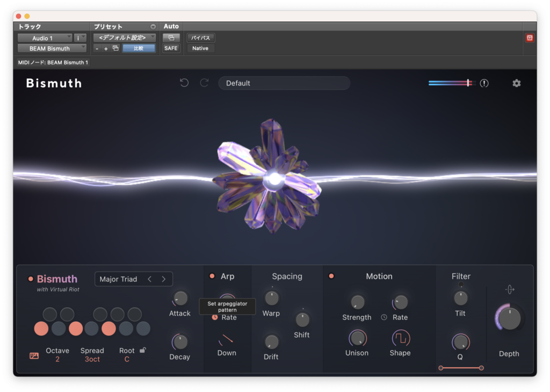The width and height of the screenshot is (550, 392).
Task: Click the filter range left handle
Action: click(441, 368)
